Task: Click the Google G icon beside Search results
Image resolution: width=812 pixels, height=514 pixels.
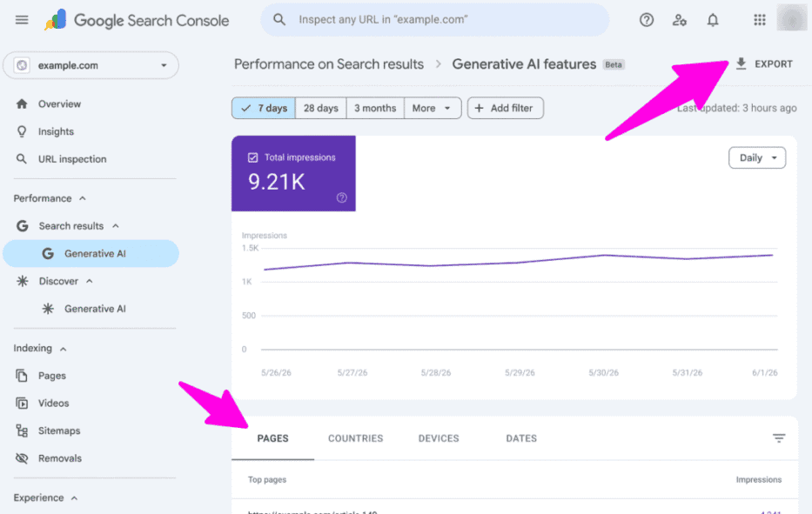Action: pyautogui.click(x=23, y=226)
